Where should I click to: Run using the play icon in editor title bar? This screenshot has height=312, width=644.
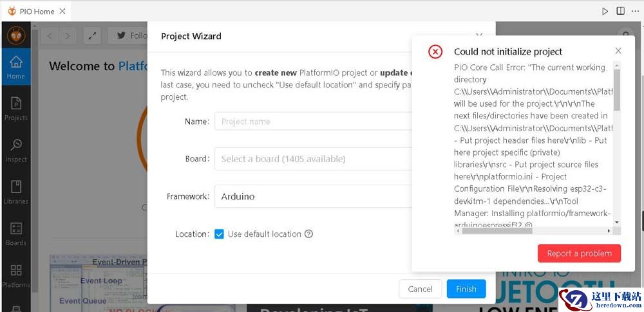(605, 11)
